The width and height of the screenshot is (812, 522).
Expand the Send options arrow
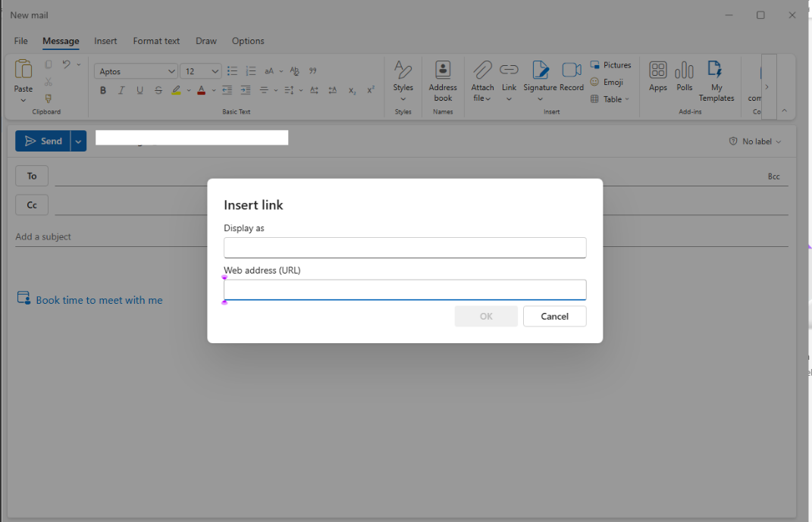(x=78, y=141)
